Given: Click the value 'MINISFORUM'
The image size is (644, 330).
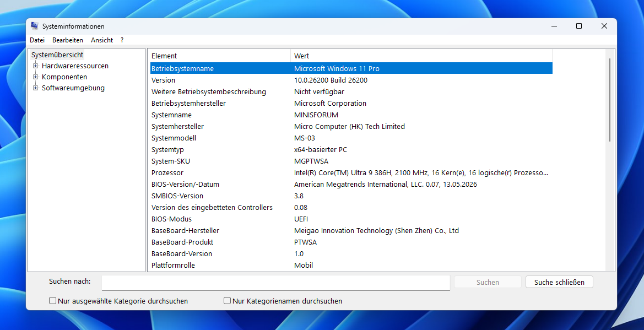Looking at the screenshot, I should pyautogui.click(x=316, y=115).
